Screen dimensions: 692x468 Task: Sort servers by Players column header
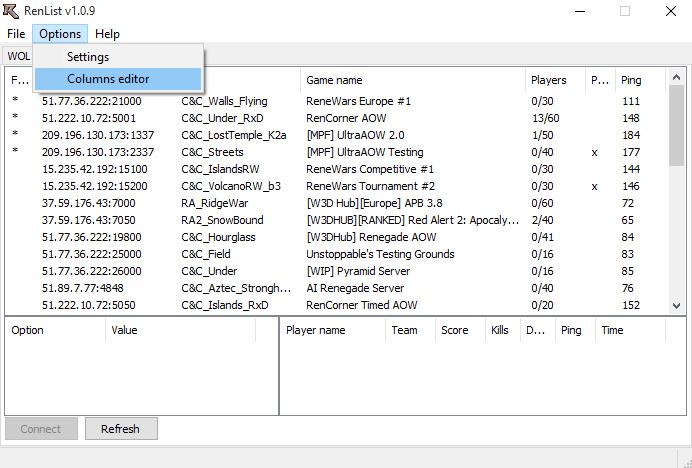coord(556,80)
